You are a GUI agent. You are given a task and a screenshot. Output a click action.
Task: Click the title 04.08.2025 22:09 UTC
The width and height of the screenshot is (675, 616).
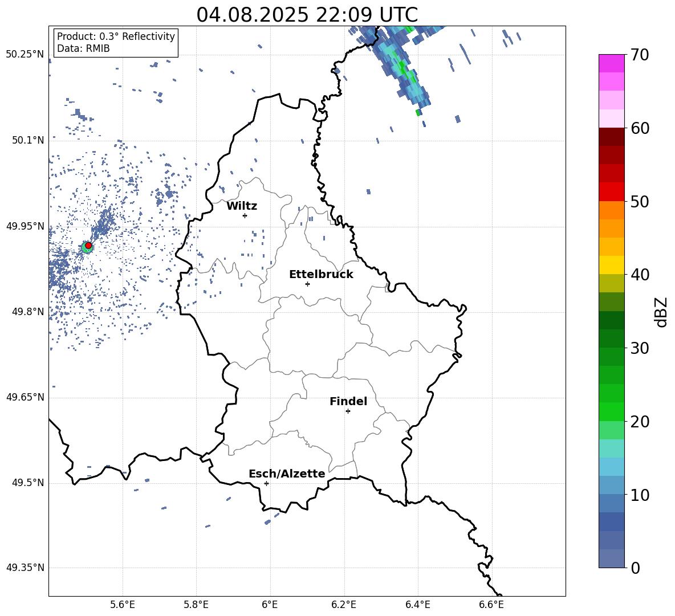pyautogui.click(x=307, y=15)
